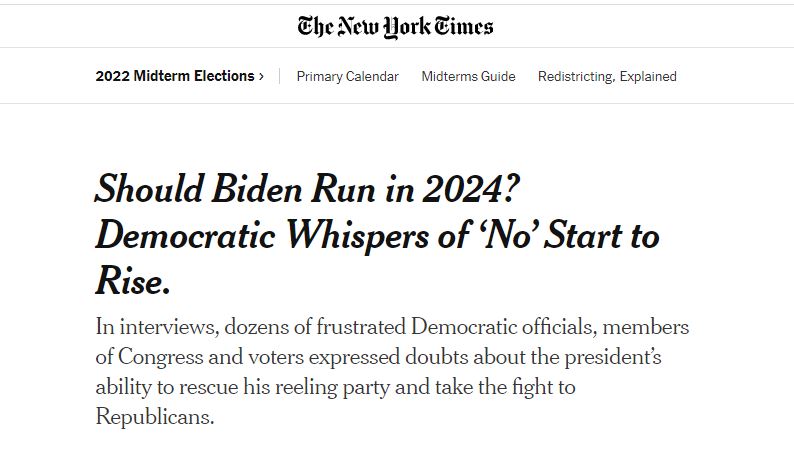Viewport: 794px width, 453px height.
Task: Click the word 'Republicans.' in the summary
Action: tap(155, 418)
